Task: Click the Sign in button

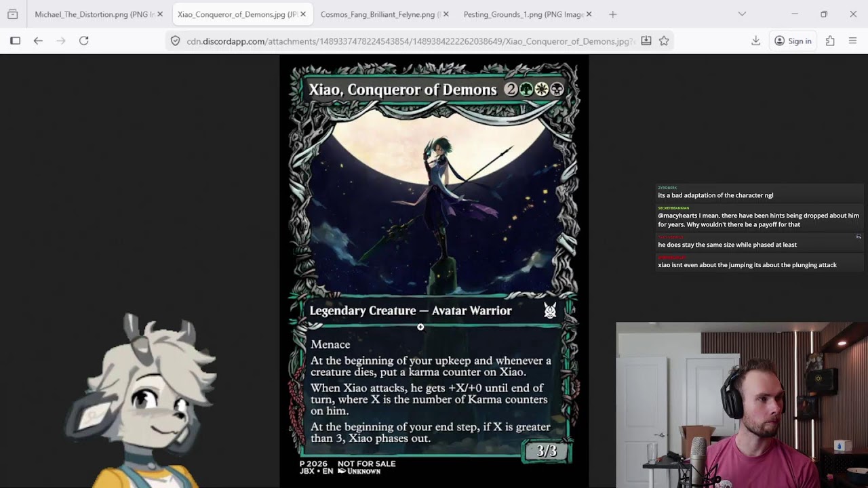Action: point(793,41)
